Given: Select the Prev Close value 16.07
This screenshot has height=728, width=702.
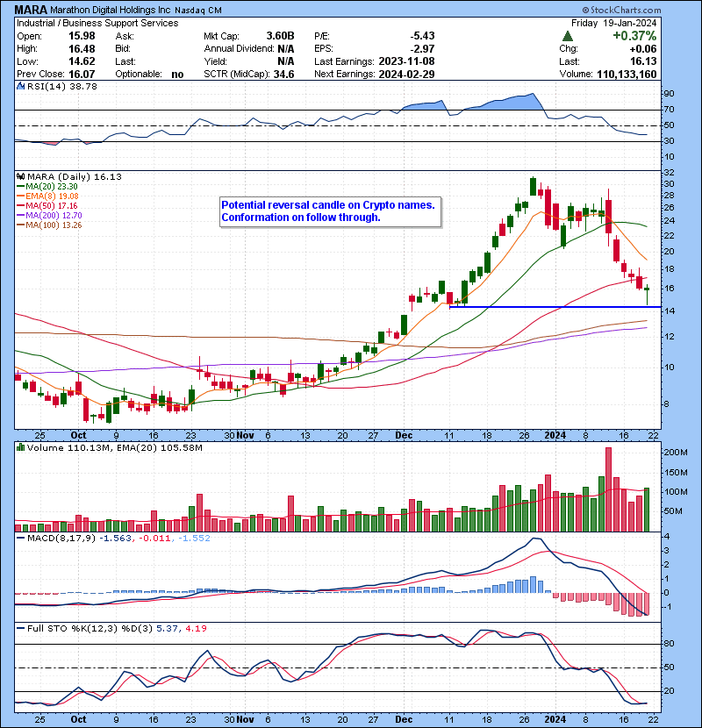Looking at the screenshot, I should pyautogui.click(x=82, y=74).
